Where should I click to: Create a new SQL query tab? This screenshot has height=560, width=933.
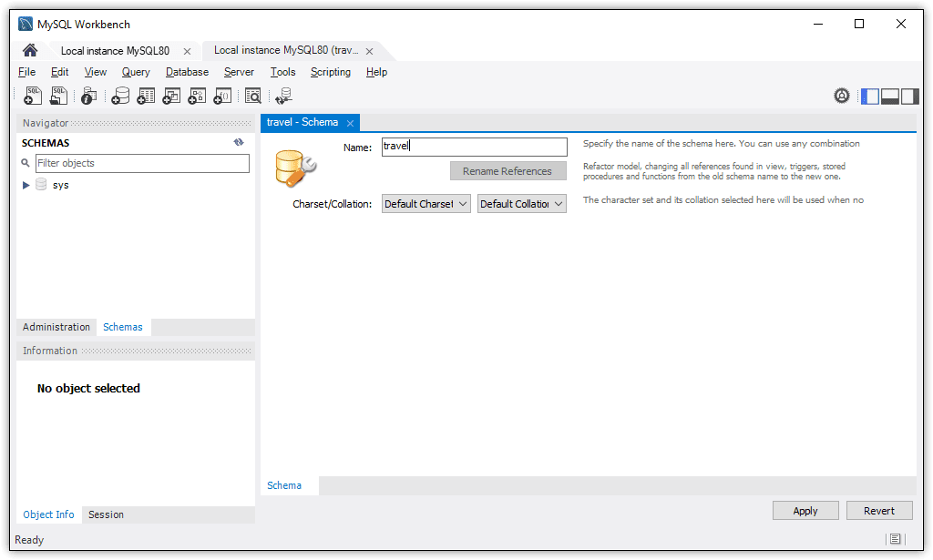[x=32, y=95]
